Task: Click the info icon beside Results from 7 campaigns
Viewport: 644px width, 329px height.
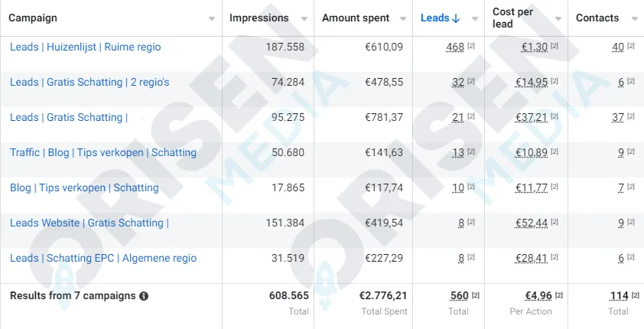Action: click(143, 296)
